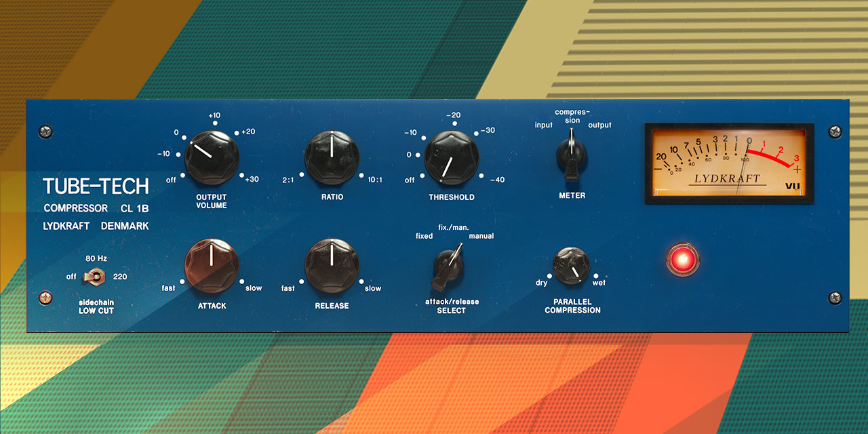Screen dimensions: 868x434
Task: Click the 'COMPRESSOR CL 1B' text
Action: [96, 208]
